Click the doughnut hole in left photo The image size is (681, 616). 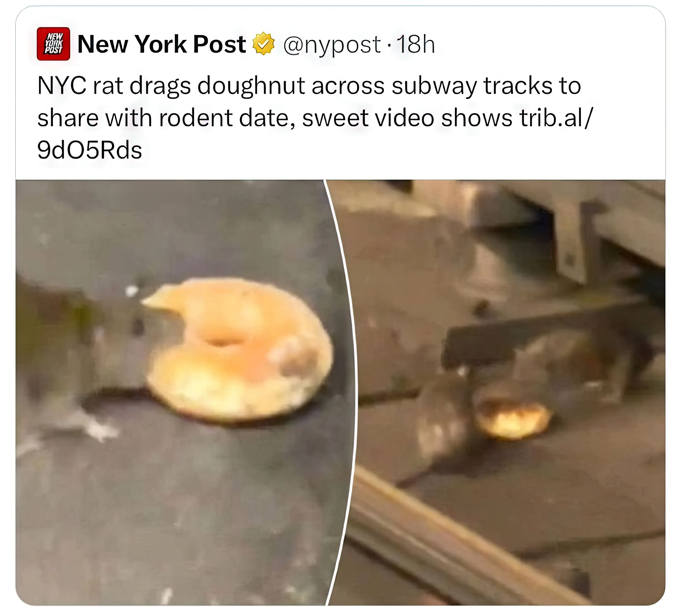point(221,341)
